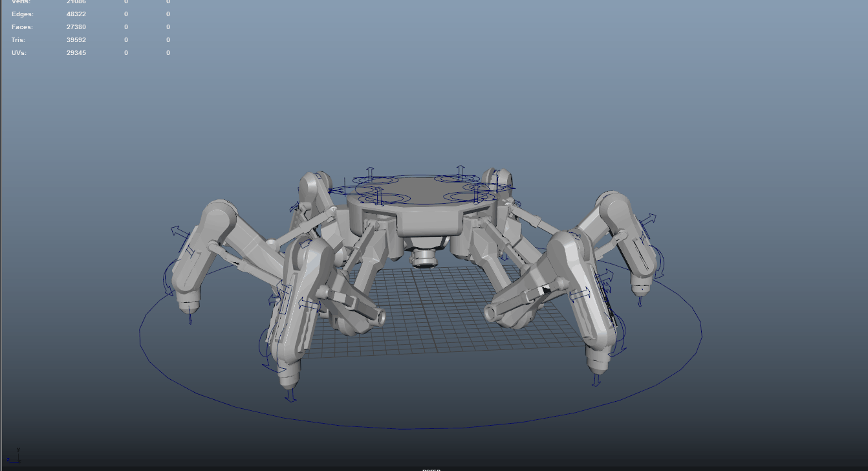This screenshot has width=868, height=471.
Task: Click the face count value 27380
Action: [x=76, y=27]
